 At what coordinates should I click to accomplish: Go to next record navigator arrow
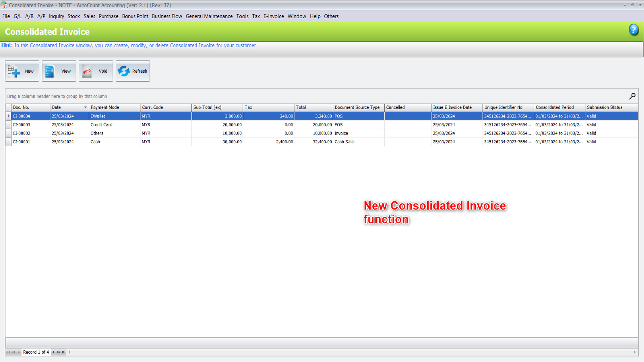coord(53,352)
